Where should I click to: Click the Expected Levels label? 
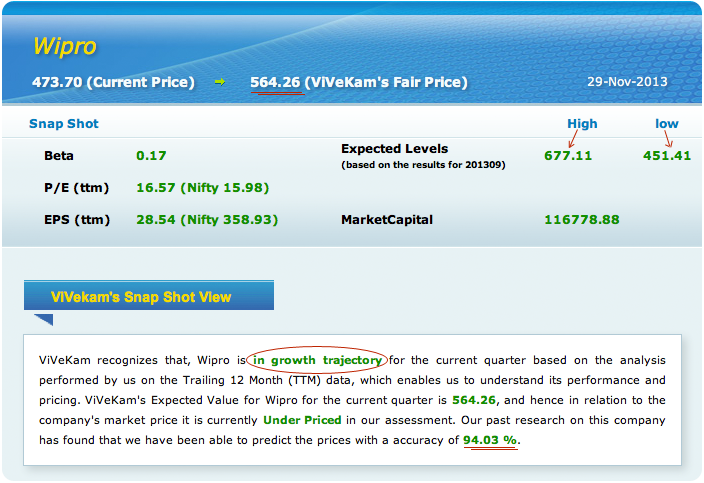[395, 149]
